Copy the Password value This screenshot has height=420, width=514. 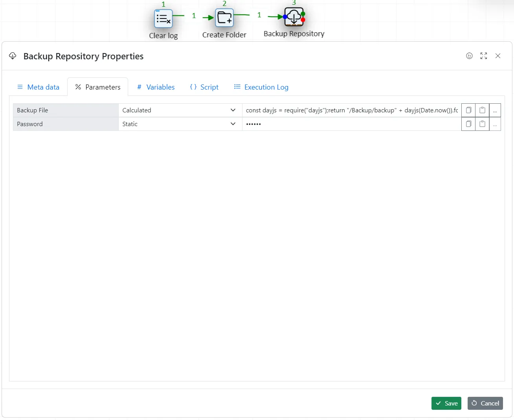pos(468,124)
